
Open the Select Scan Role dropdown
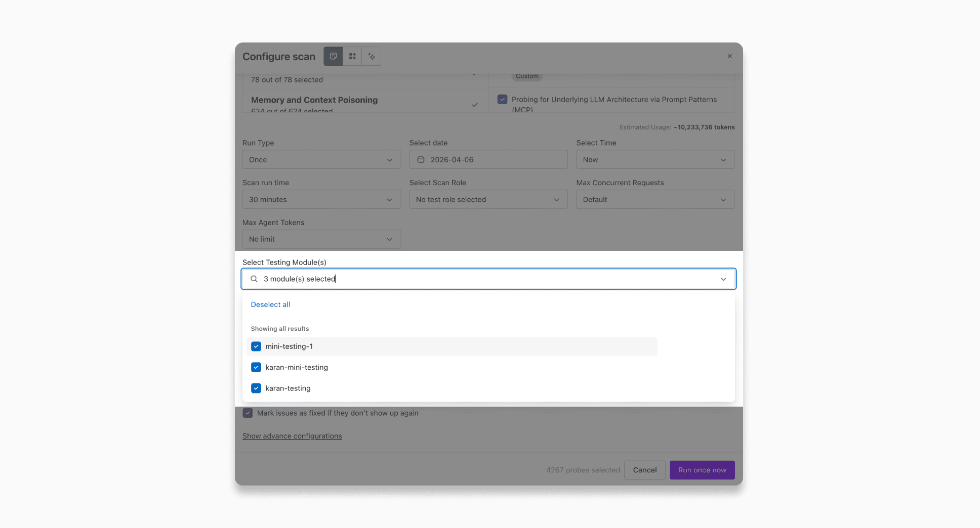tap(488, 200)
